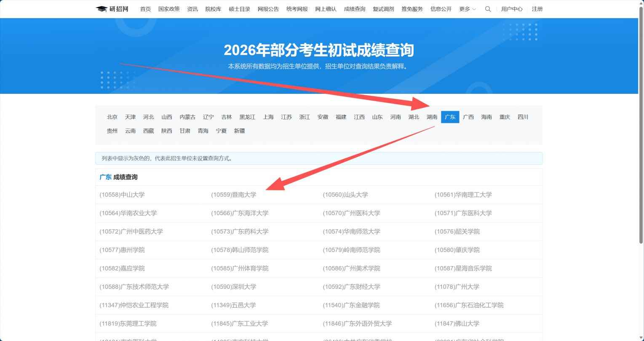Viewport: 644px width, 341px height.
Task: Select the 西藏 province tab
Action: click(x=148, y=131)
